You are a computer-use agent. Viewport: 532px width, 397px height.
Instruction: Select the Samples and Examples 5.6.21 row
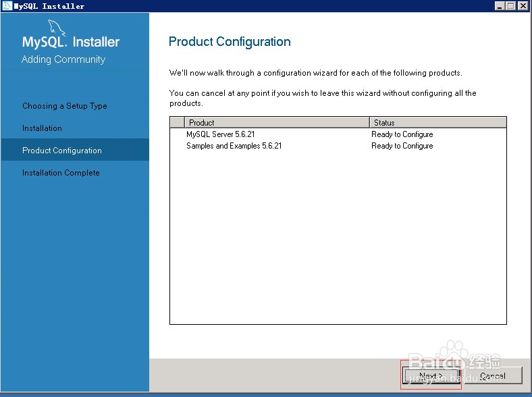click(338, 146)
